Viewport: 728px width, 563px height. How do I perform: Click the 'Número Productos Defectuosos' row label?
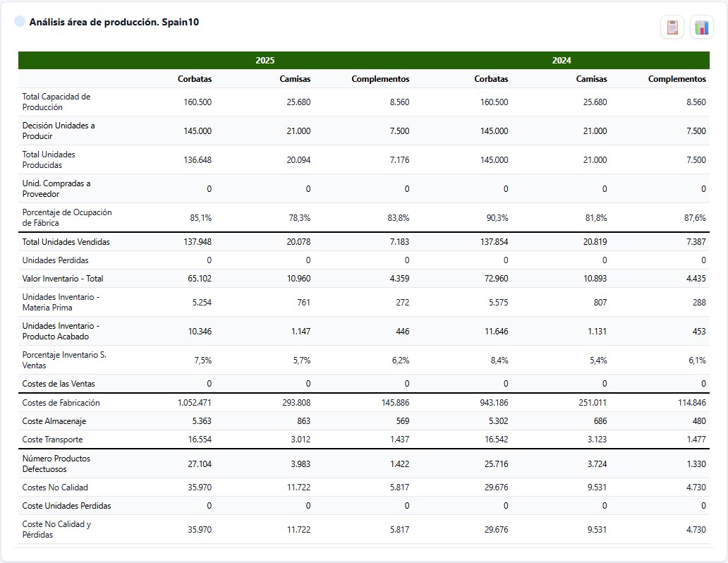(x=56, y=464)
